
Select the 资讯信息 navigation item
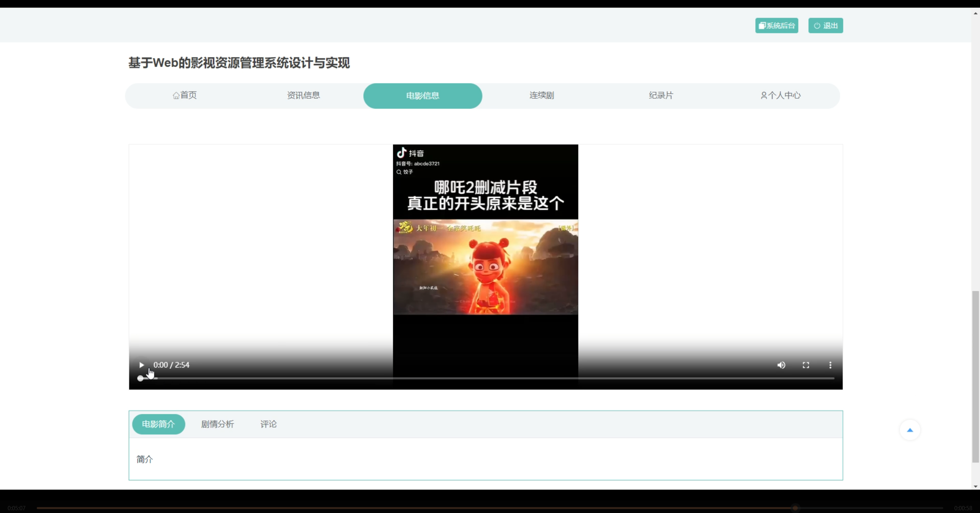[x=303, y=95]
